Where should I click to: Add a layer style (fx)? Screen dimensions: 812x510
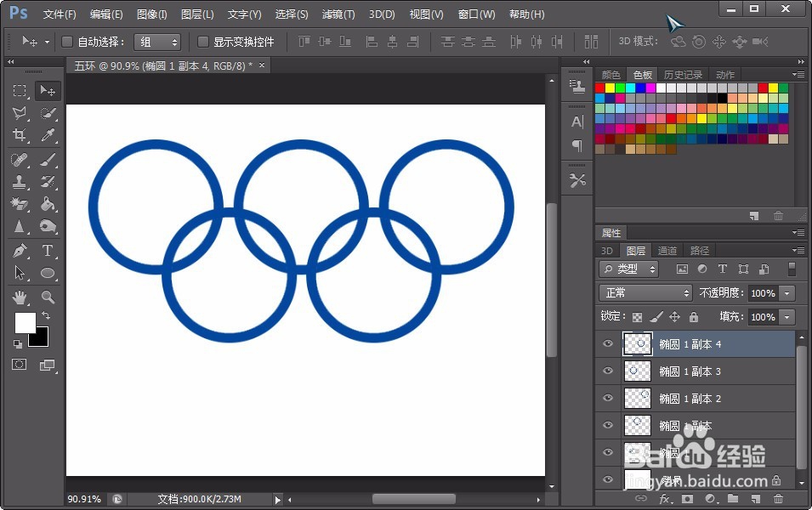666,499
